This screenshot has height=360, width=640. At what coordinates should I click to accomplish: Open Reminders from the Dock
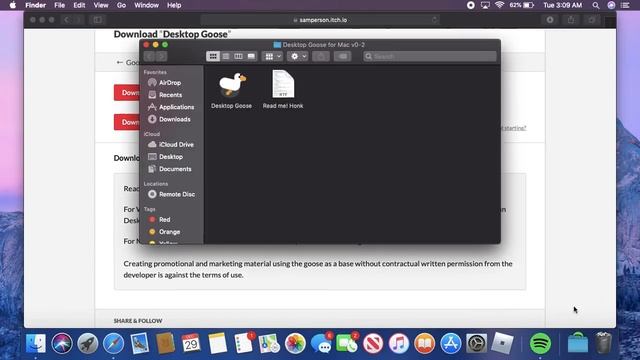[x=244, y=343]
